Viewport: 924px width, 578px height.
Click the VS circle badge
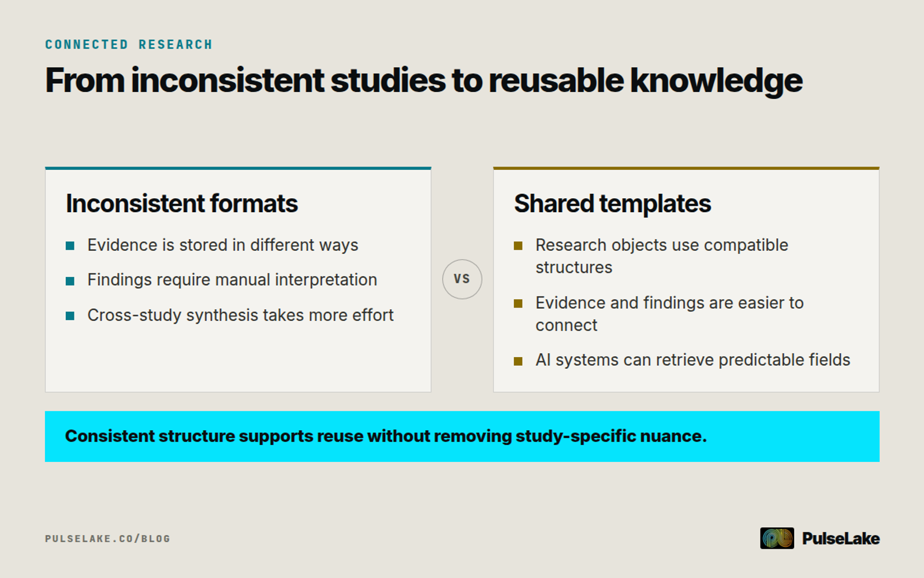(462, 279)
